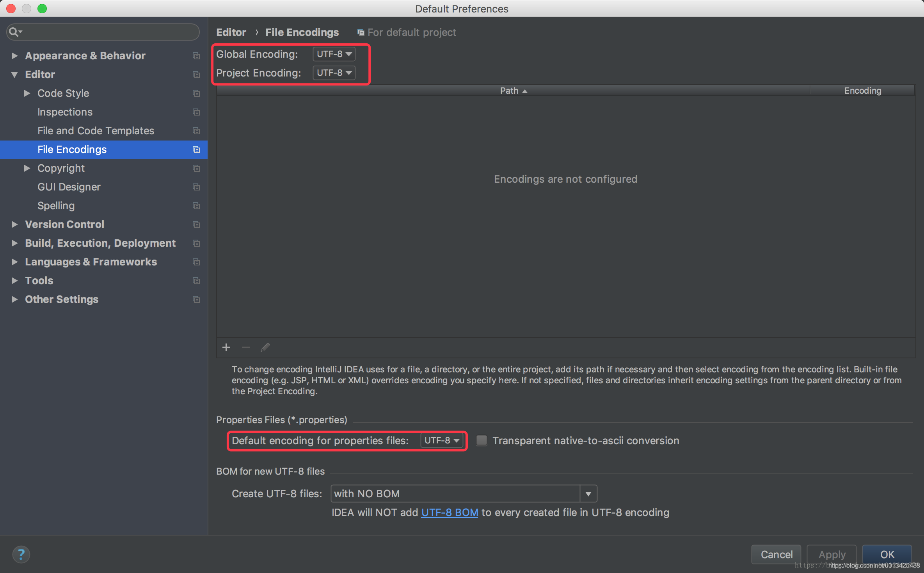
Task: Select the File and Code Templates menu item
Action: pos(96,131)
